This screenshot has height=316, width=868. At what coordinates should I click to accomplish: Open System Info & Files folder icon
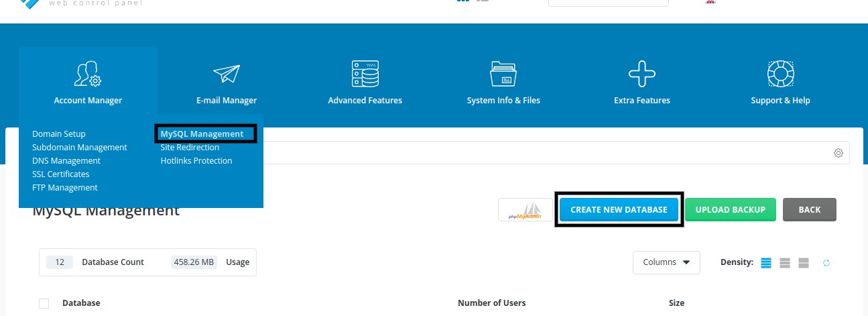coord(503,74)
